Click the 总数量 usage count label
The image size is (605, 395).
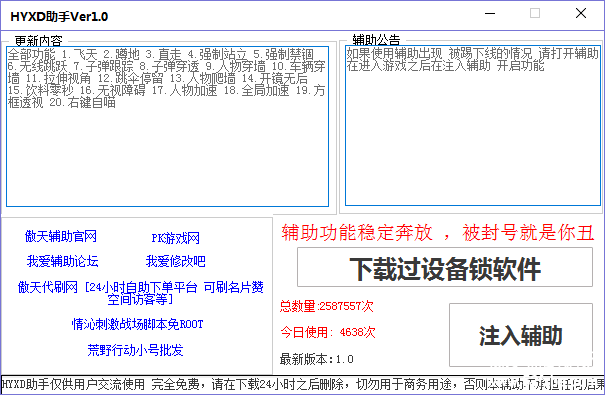(326, 306)
